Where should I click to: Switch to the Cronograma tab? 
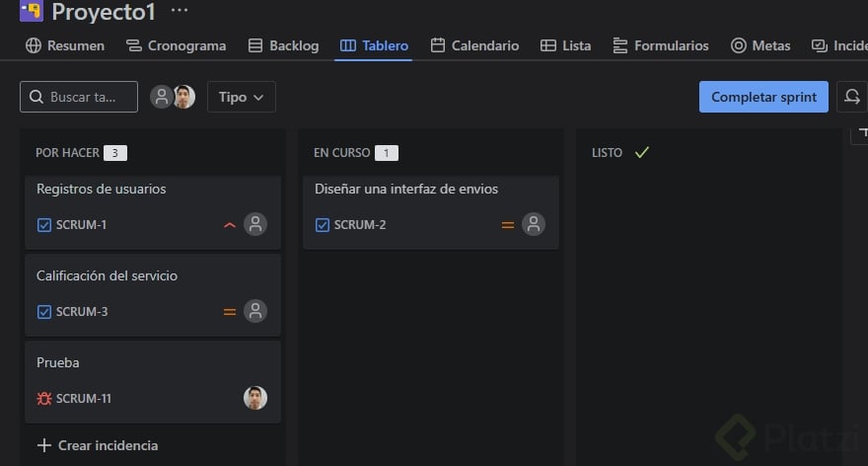pos(176,45)
